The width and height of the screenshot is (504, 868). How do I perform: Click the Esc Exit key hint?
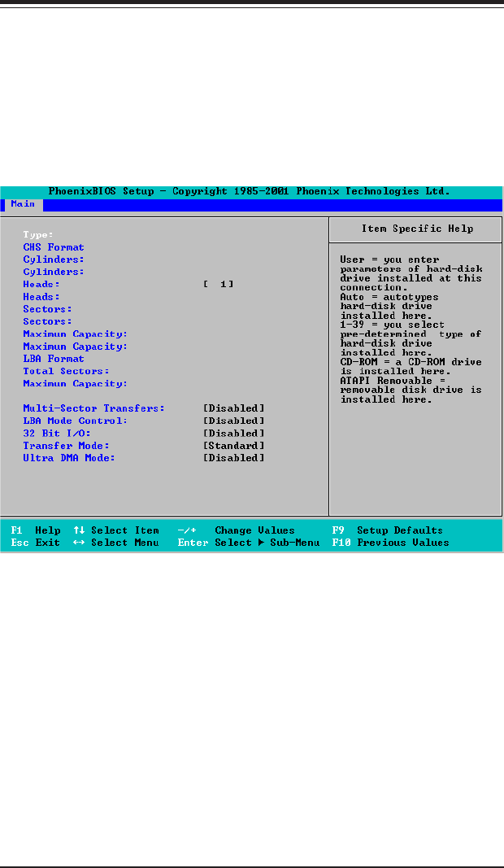(x=36, y=543)
